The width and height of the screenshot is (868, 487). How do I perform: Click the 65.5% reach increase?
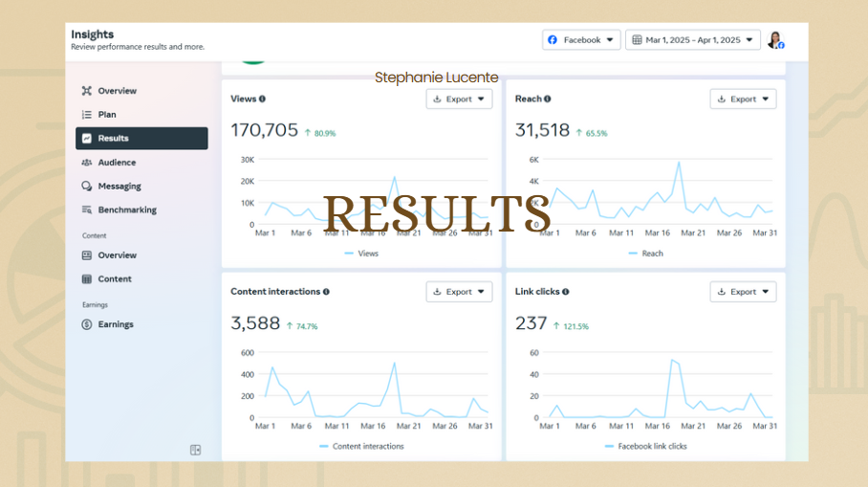click(591, 134)
